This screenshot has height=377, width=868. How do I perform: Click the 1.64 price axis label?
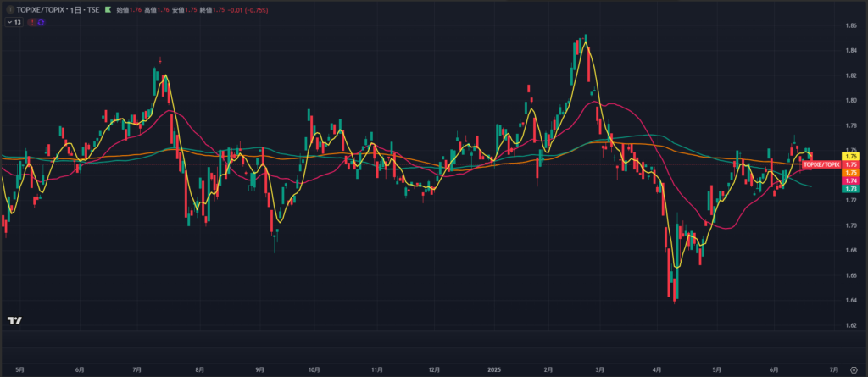(x=851, y=300)
